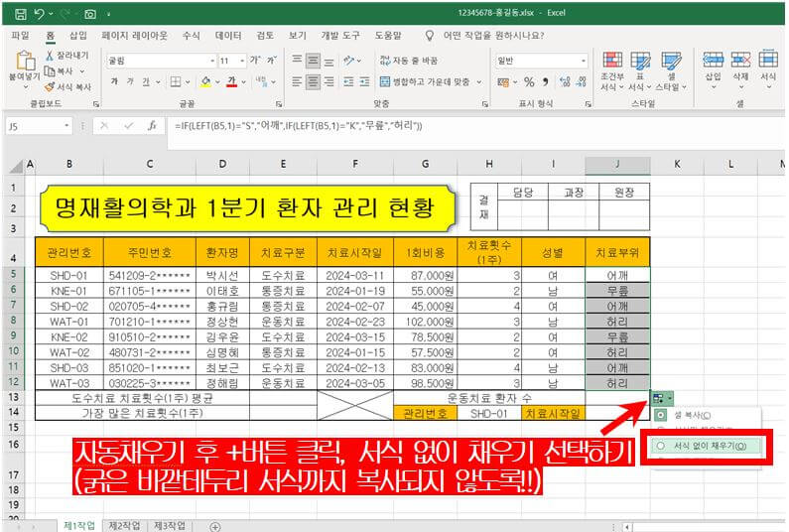This screenshot has width=789, height=532.
Task: Click the 제3작업 sheet tab
Action: [170, 526]
